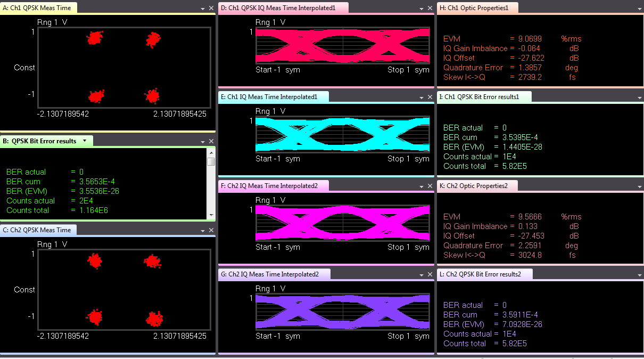Open panel A window options dropdown arrow

(203, 9)
